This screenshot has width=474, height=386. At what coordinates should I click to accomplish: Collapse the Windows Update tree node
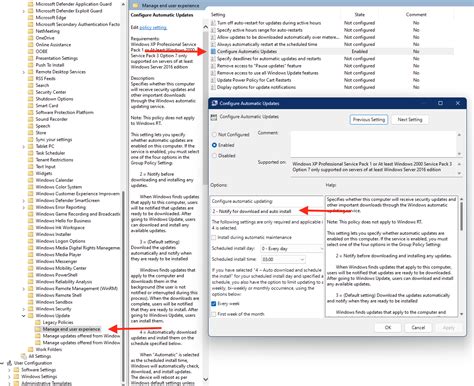[x=24, y=316]
